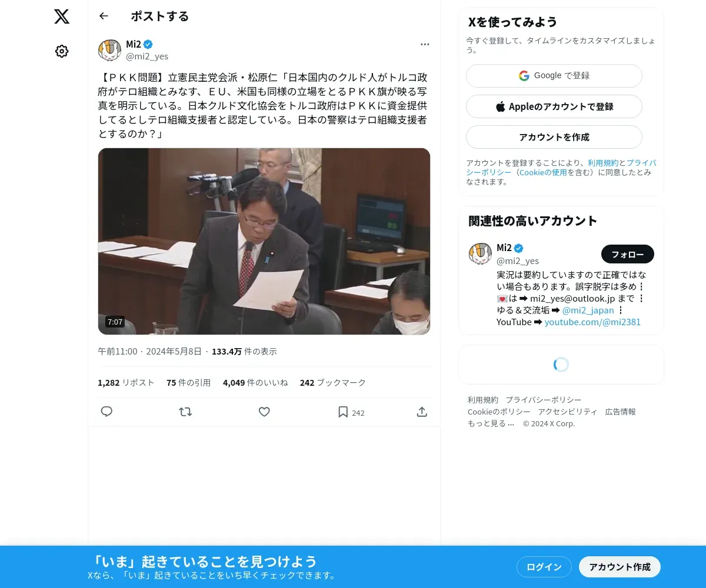The width and height of the screenshot is (706, 588).
Task: Click 関連性の高いアカウント heading
Action: 533,220
